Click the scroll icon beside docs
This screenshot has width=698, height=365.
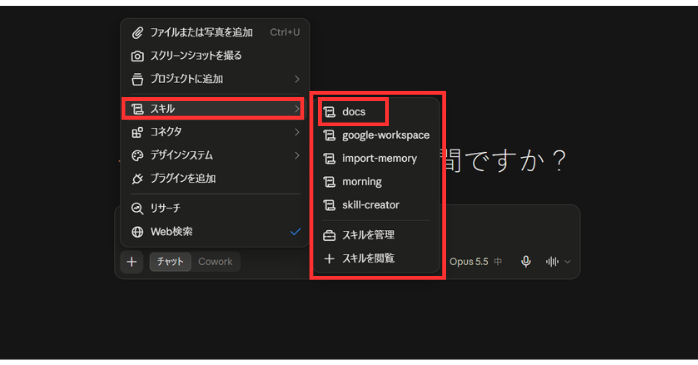point(329,112)
